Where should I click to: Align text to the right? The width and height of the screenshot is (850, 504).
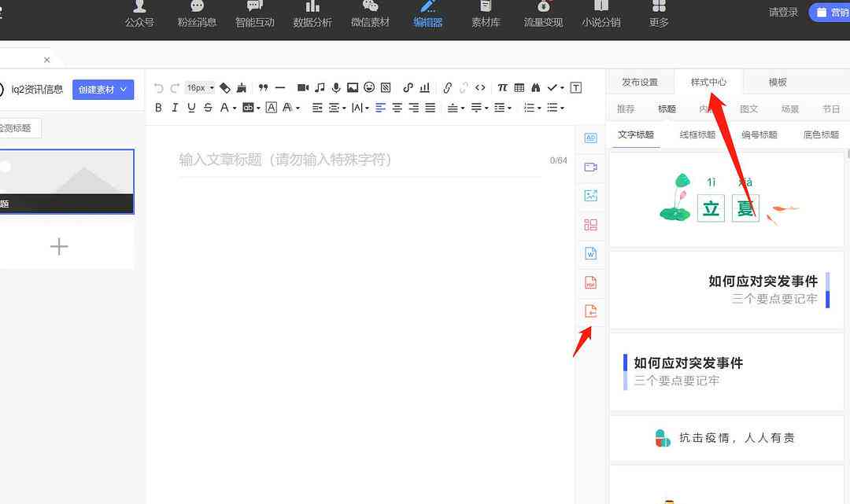coord(414,108)
